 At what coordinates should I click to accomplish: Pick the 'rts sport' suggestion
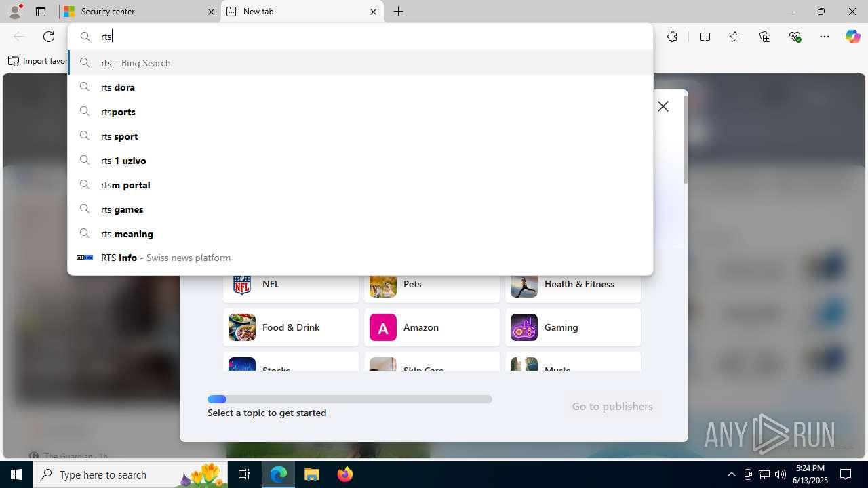(x=360, y=136)
